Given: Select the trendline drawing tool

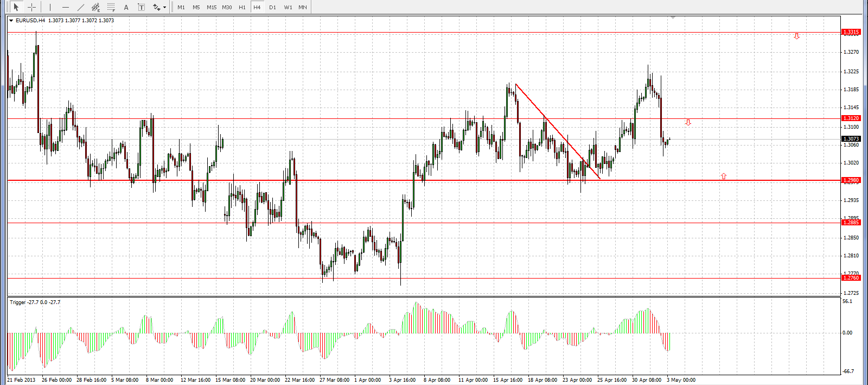Looking at the screenshot, I should point(81,7).
